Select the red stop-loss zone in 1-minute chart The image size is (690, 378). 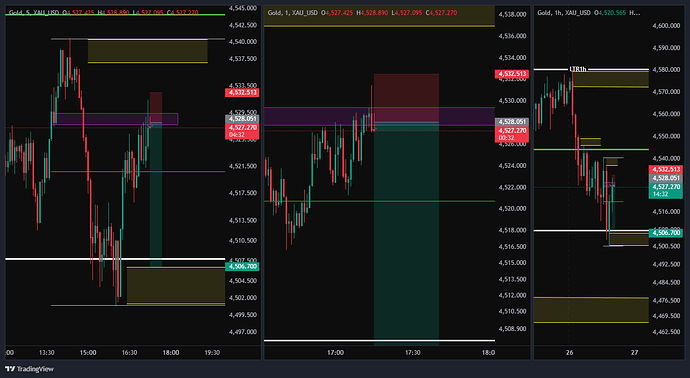[x=406, y=98]
